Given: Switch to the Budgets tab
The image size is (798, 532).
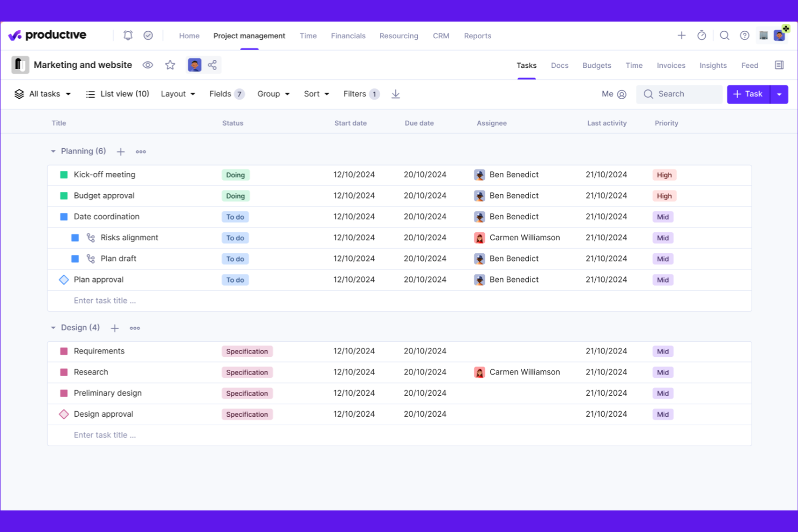Looking at the screenshot, I should click(x=596, y=65).
